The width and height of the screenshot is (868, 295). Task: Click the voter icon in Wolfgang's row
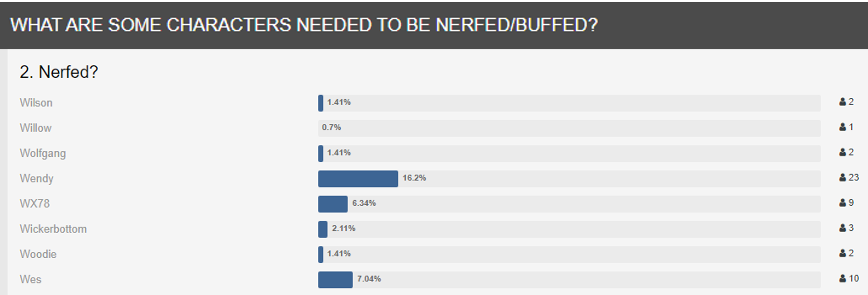(842, 152)
